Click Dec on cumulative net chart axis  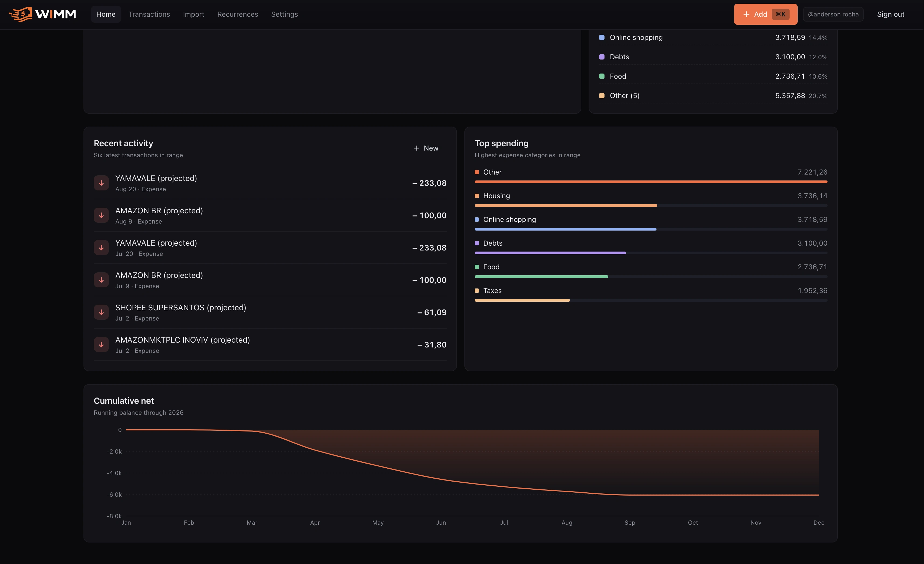(819, 523)
